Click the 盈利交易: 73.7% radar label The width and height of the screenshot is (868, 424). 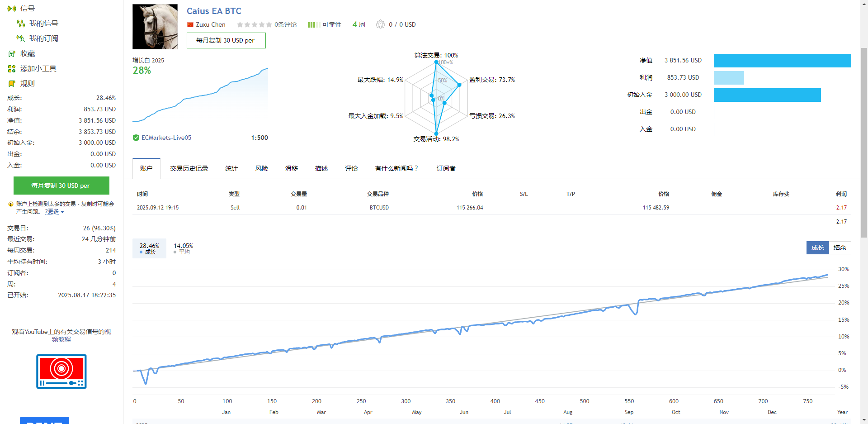point(492,80)
